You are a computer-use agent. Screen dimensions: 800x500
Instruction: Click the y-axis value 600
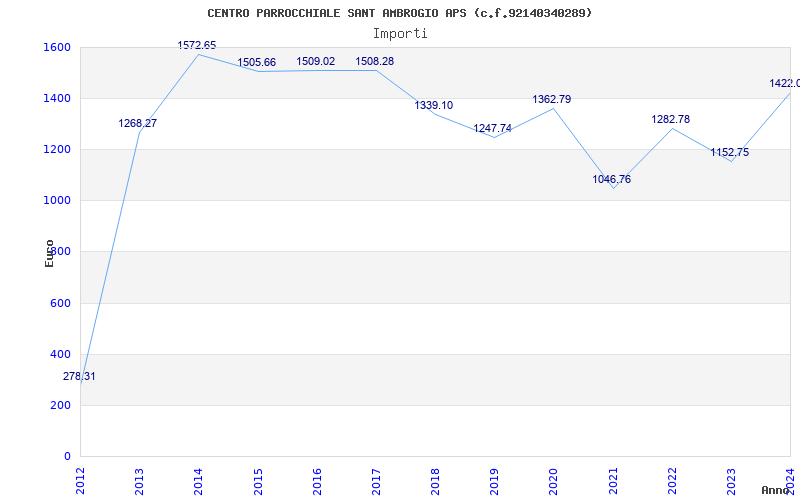pyautogui.click(x=61, y=304)
